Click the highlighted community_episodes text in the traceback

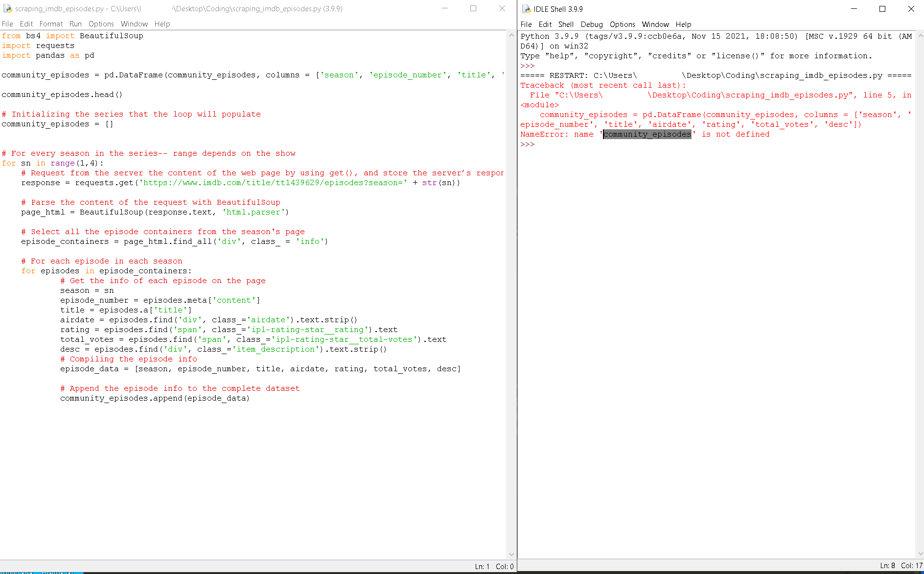point(647,134)
